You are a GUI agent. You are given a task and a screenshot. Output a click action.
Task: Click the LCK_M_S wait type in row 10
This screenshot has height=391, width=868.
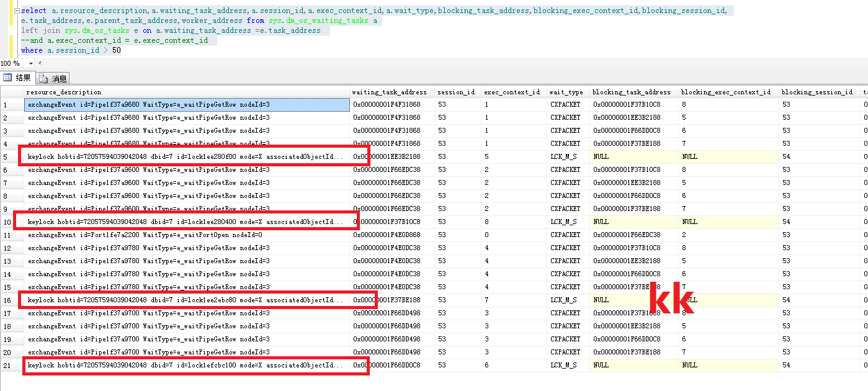[563, 222]
